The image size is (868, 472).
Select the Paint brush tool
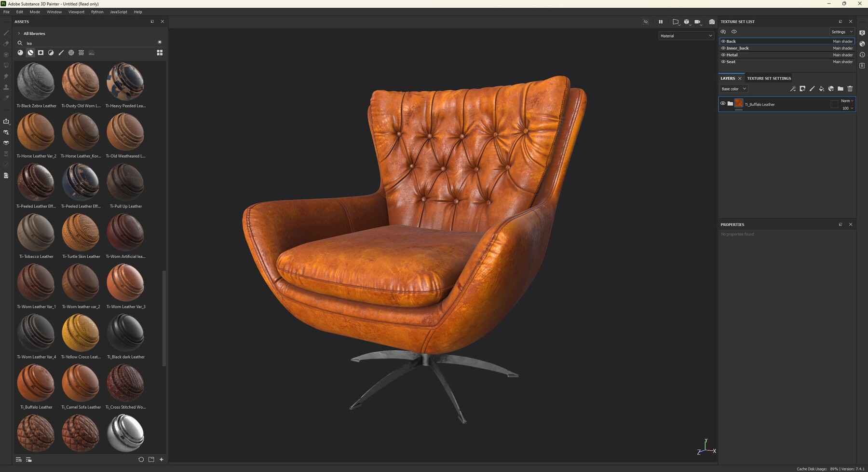coord(6,33)
